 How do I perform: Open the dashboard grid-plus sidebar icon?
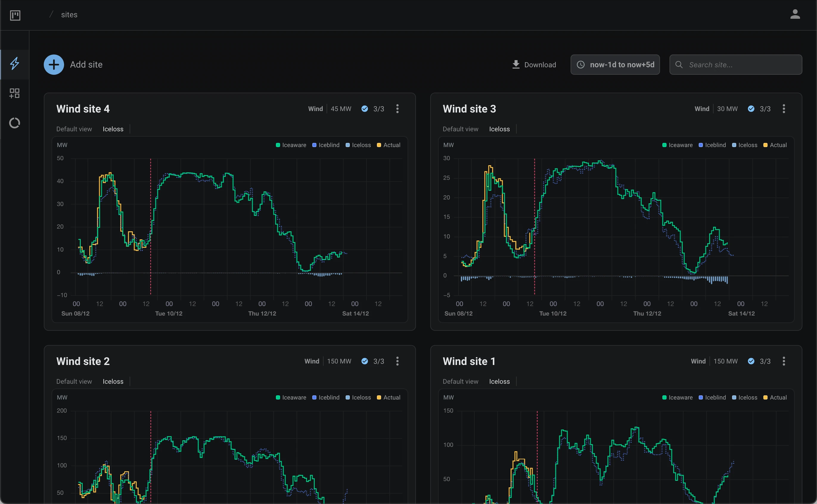point(14,93)
